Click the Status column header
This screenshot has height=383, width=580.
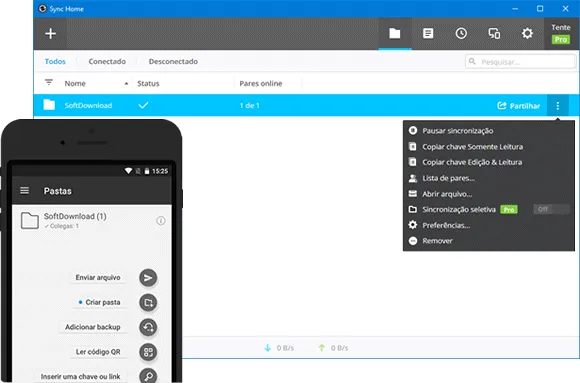[x=148, y=84]
